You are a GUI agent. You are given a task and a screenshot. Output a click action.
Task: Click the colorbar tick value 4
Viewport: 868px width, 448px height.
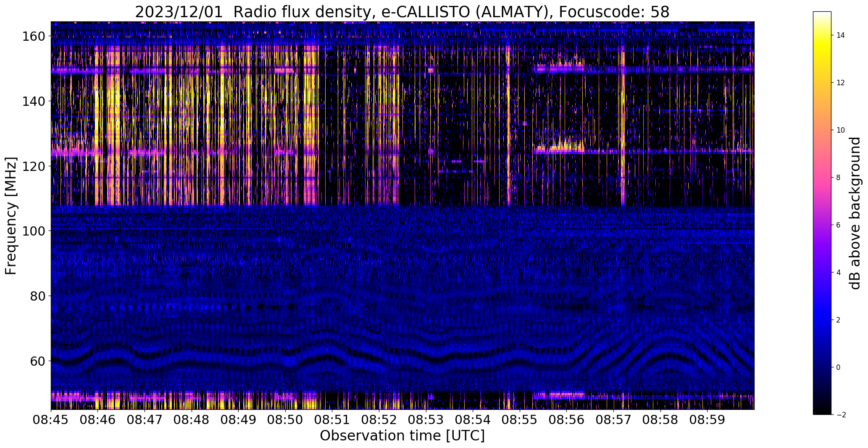838,272
